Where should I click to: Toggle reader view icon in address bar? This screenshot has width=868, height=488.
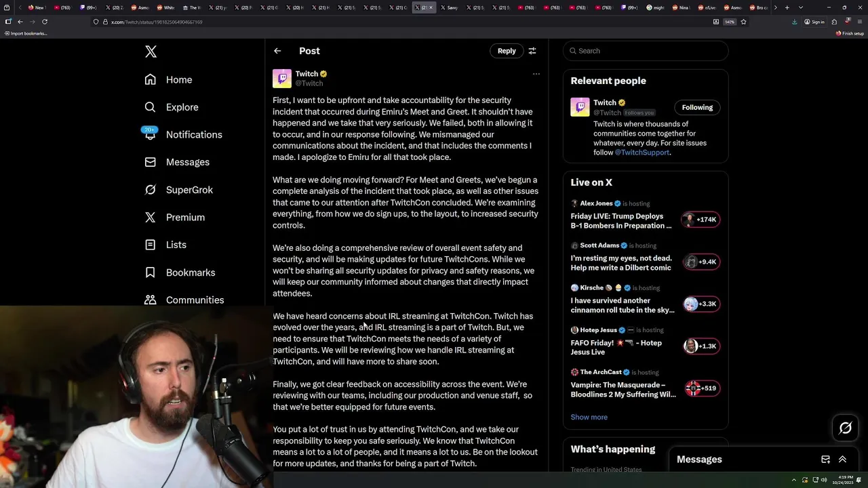coord(716,22)
